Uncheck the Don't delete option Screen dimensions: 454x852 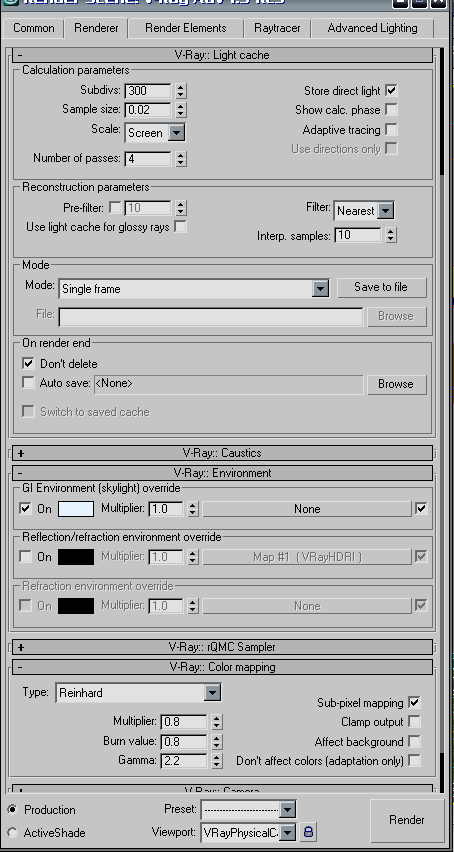click(28, 363)
